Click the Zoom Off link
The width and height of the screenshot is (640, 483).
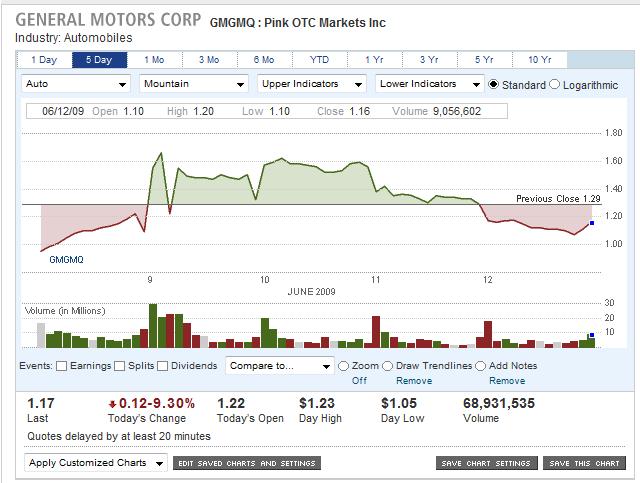[x=359, y=381]
